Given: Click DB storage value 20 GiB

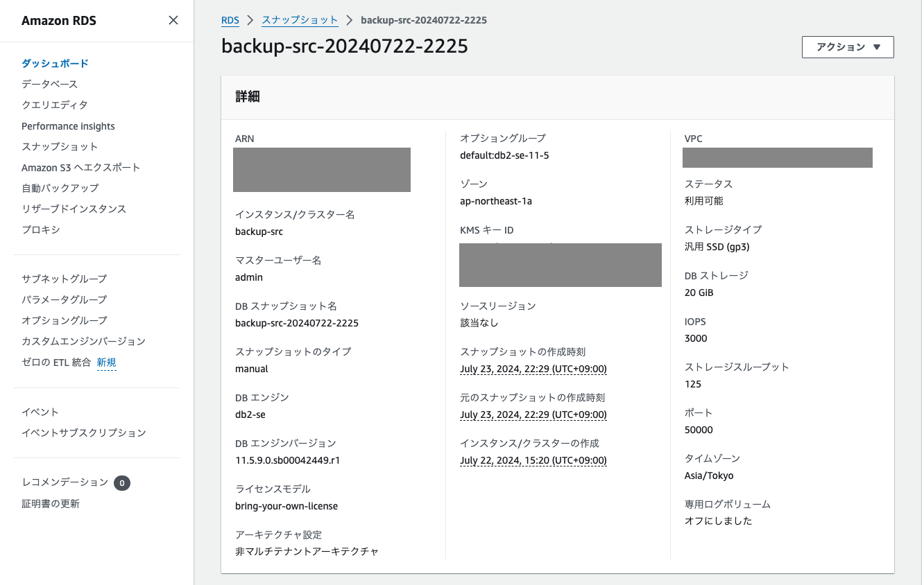Looking at the screenshot, I should (x=699, y=292).
